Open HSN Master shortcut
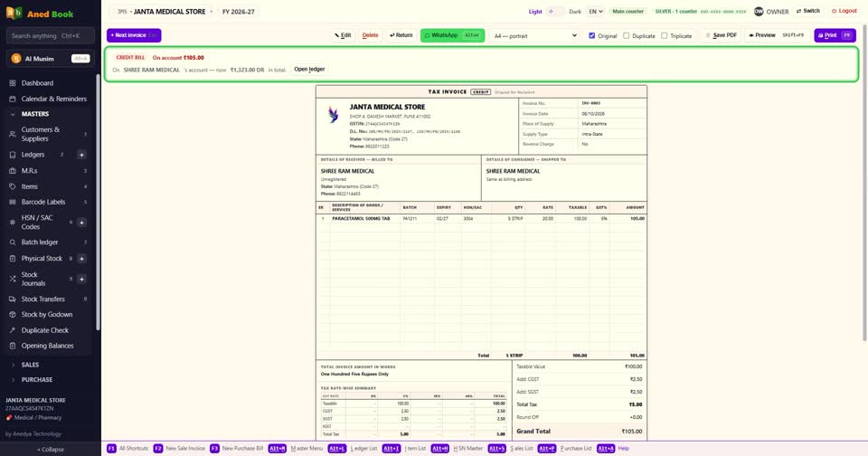The image size is (868, 456). coord(457,448)
